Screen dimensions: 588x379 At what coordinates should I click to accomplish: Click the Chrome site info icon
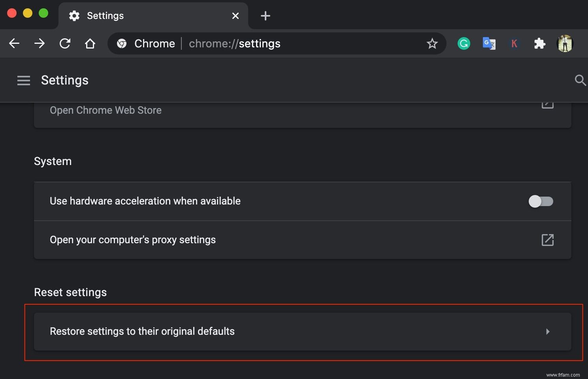[x=122, y=43]
